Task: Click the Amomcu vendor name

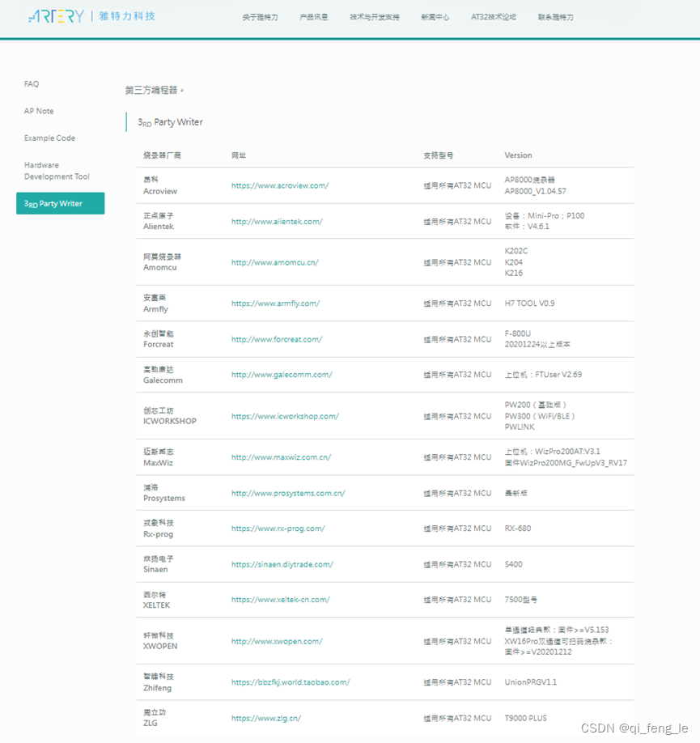Action: click(x=159, y=267)
